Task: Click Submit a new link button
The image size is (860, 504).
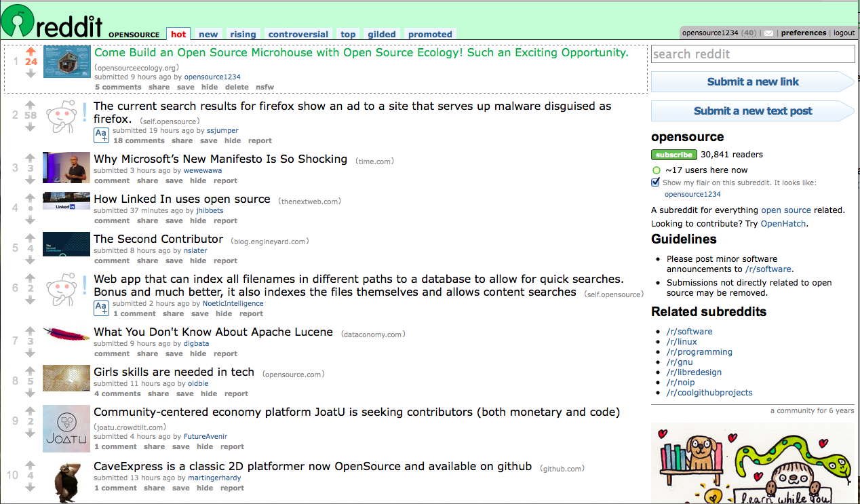Action: pyautogui.click(x=753, y=81)
